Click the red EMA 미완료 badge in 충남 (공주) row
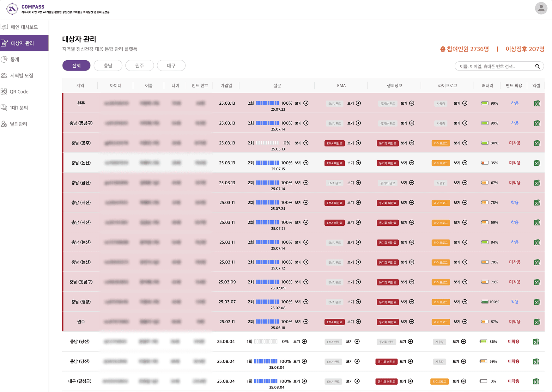Image resolution: width=552 pixels, height=392 pixels. pyautogui.click(x=334, y=143)
